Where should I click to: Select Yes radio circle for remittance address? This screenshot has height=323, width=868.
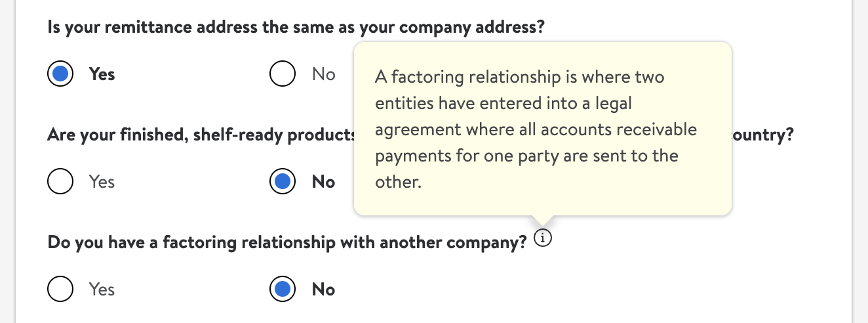[x=60, y=74]
